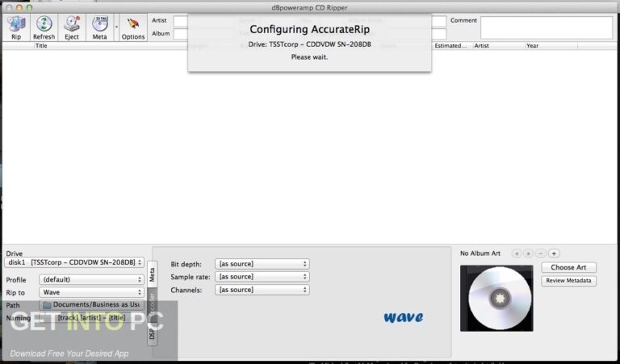This screenshot has height=364, width=620.
Task: Expand the Meta button dropdown arrow
Action: (x=116, y=27)
